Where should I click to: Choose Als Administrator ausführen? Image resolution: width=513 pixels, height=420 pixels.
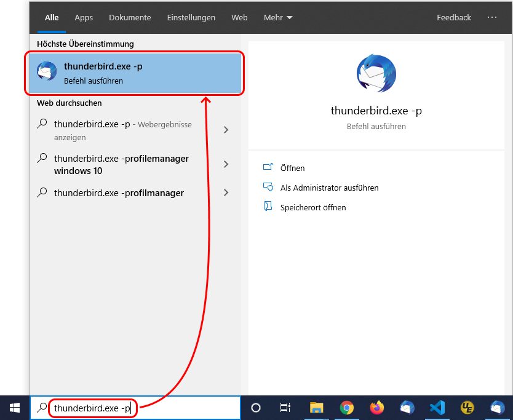(329, 188)
